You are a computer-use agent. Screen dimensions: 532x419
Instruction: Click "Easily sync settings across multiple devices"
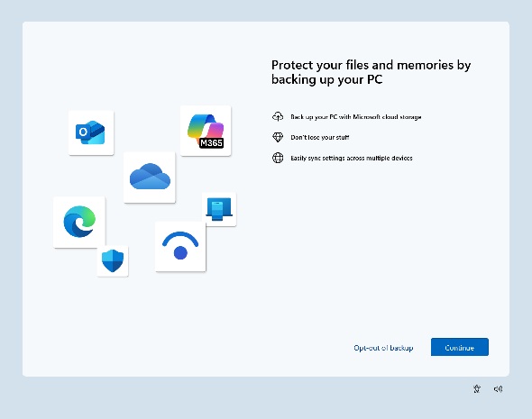[x=352, y=158]
